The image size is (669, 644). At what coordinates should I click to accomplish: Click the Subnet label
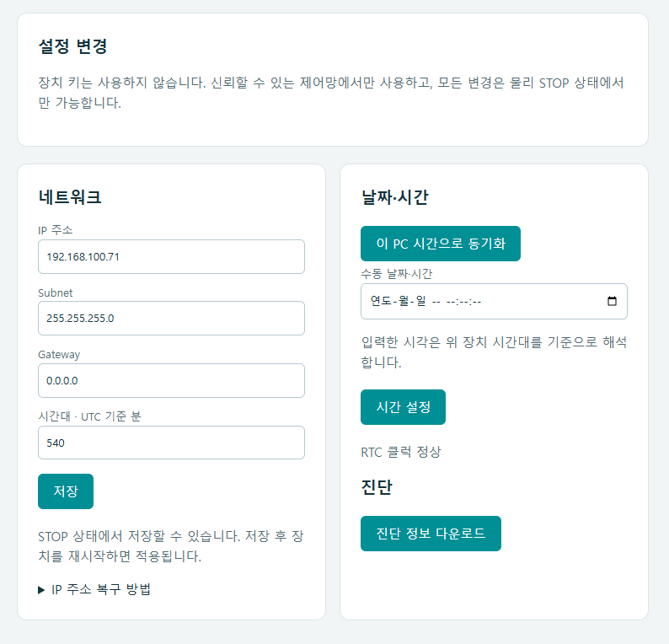(56, 292)
